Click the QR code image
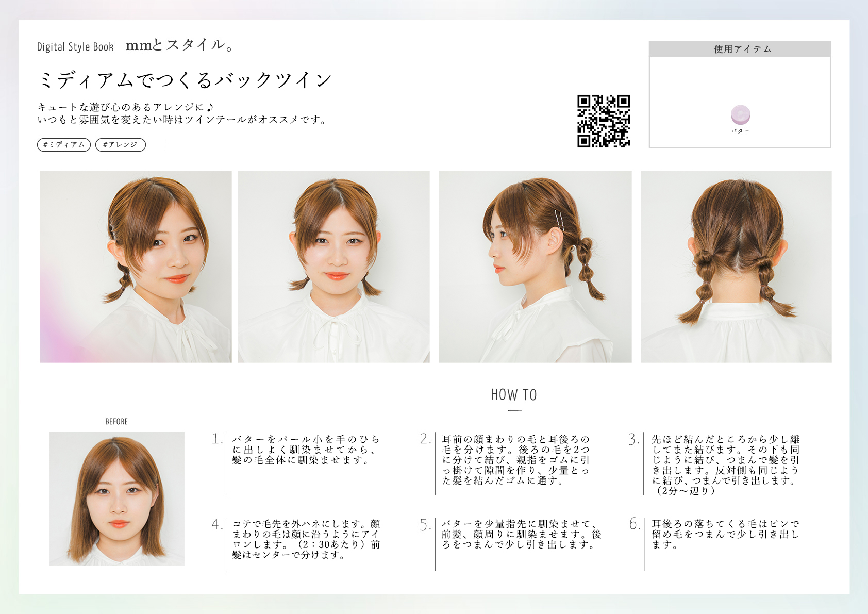This screenshot has width=868, height=614. click(x=604, y=121)
